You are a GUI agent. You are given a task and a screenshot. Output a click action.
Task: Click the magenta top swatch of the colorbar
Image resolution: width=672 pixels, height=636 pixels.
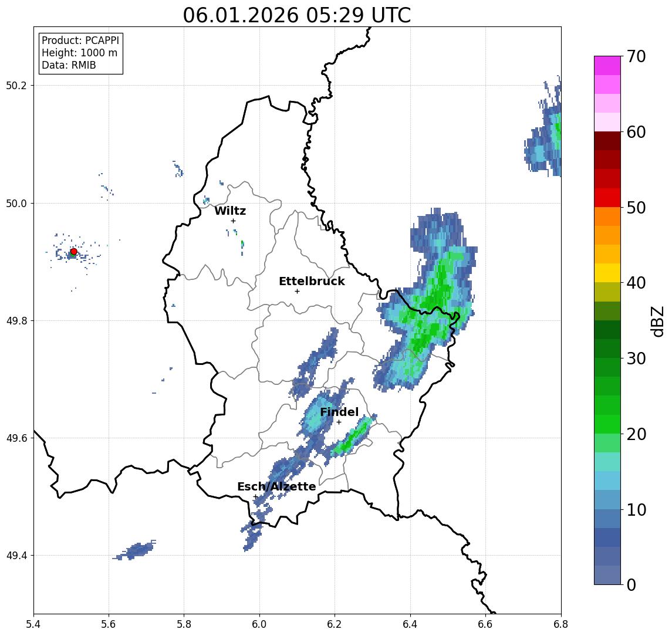(607, 66)
